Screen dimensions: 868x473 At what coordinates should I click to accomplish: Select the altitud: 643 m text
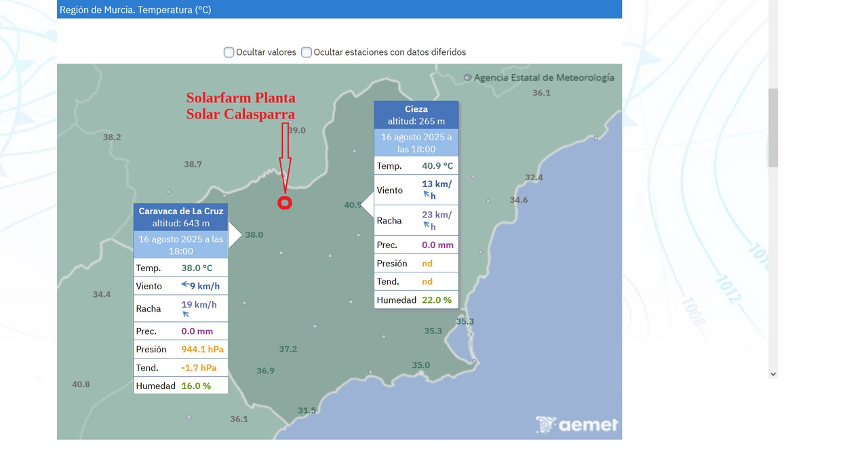(181, 223)
